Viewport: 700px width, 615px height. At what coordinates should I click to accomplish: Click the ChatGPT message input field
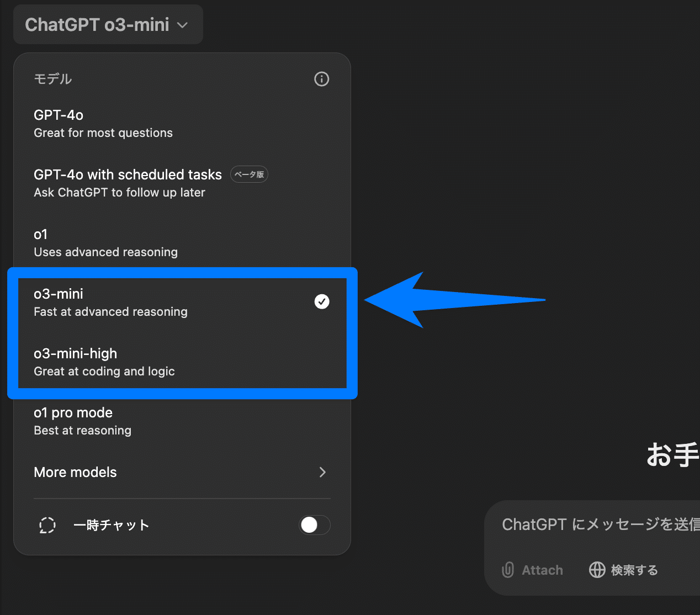(x=596, y=524)
